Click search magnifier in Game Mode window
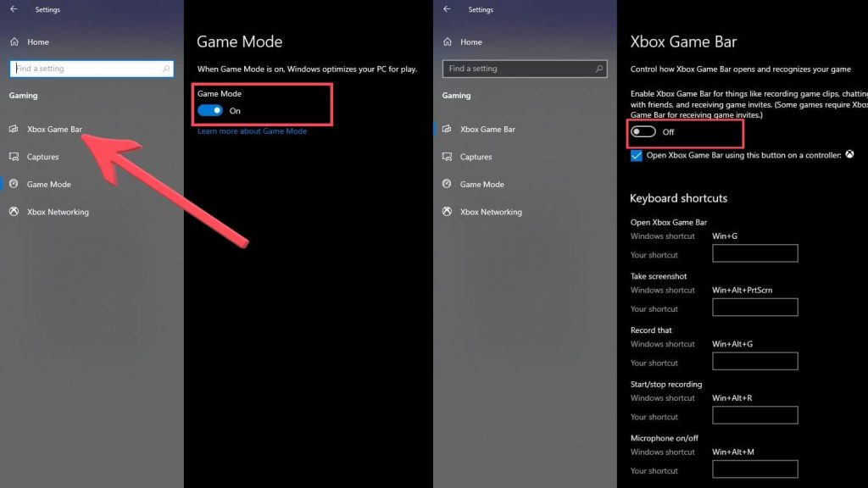 point(166,69)
